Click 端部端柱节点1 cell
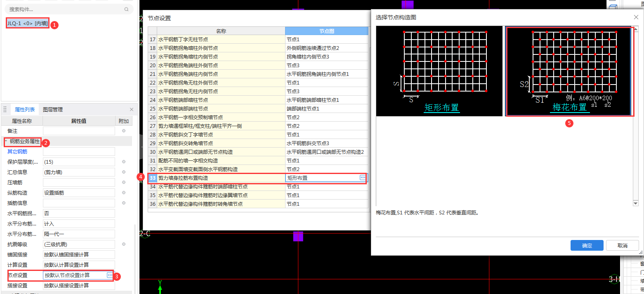The width and height of the screenshot is (644, 294). pyautogui.click(x=326, y=109)
